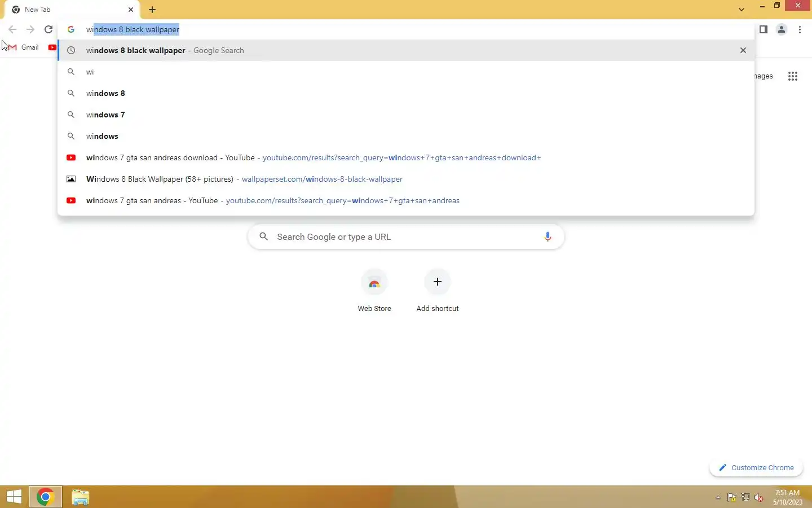Go back using the back arrow

[x=12, y=29]
